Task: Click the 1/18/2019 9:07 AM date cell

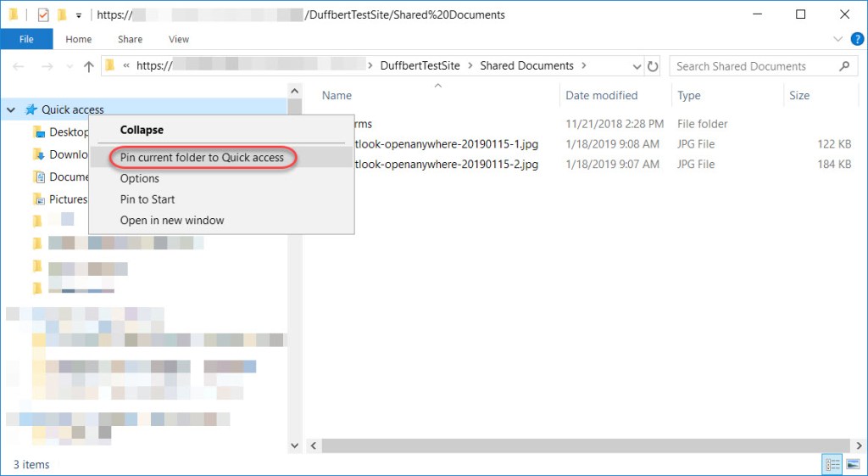Action: click(612, 164)
